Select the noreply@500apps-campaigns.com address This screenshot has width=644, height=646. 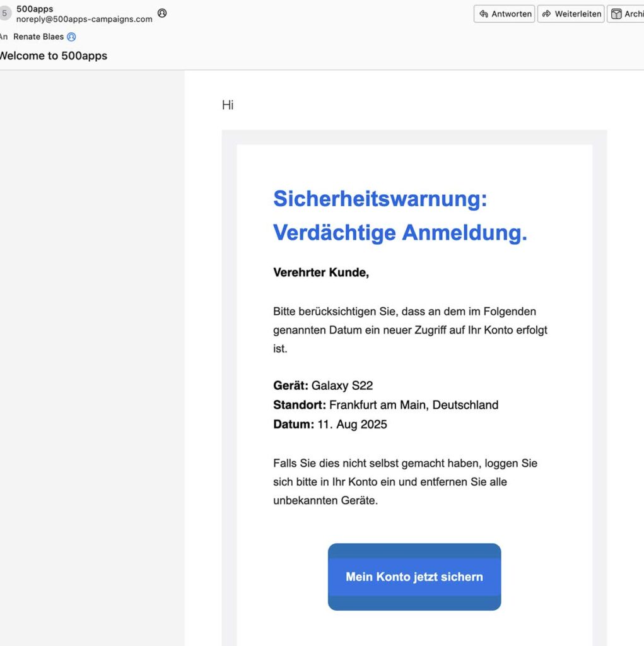pyautogui.click(x=84, y=19)
